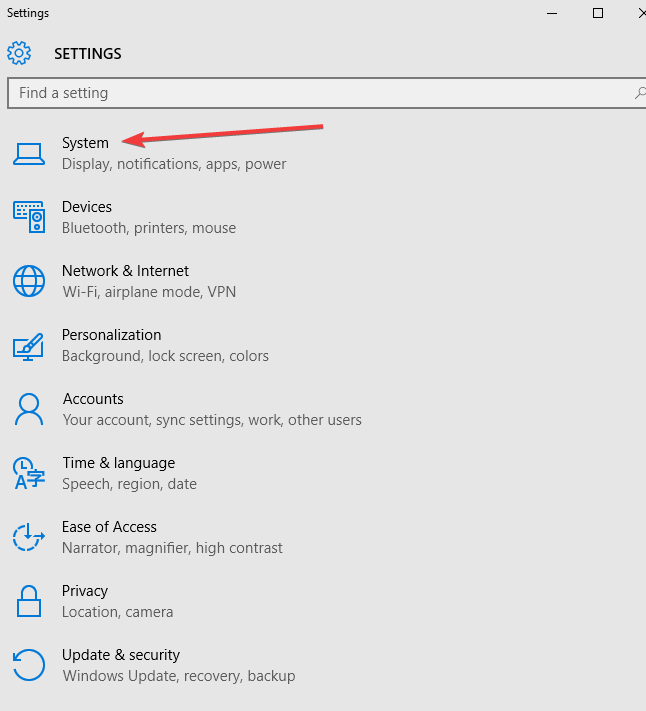This screenshot has width=646, height=711.
Task: Focus the Find a setting search box
Action: tap(326, 93)
